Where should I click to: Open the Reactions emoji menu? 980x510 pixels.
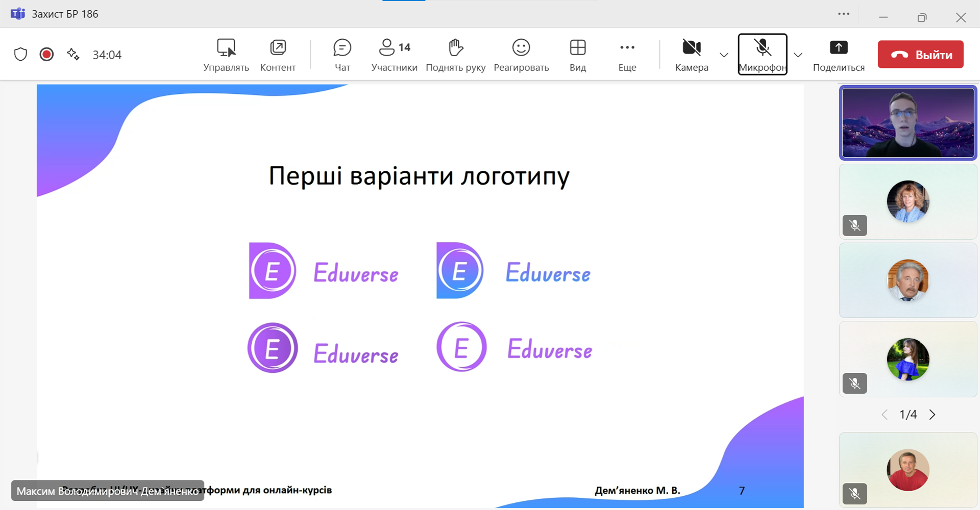pos(521,54)
